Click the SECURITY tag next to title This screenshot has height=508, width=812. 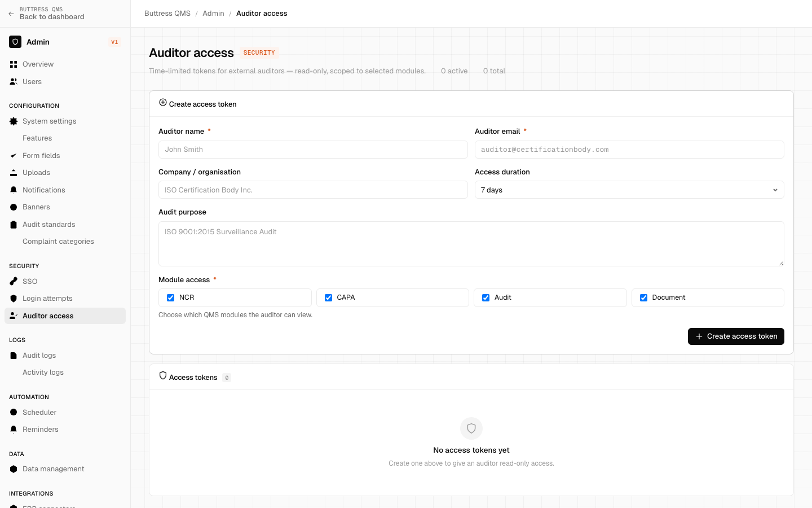259,52
